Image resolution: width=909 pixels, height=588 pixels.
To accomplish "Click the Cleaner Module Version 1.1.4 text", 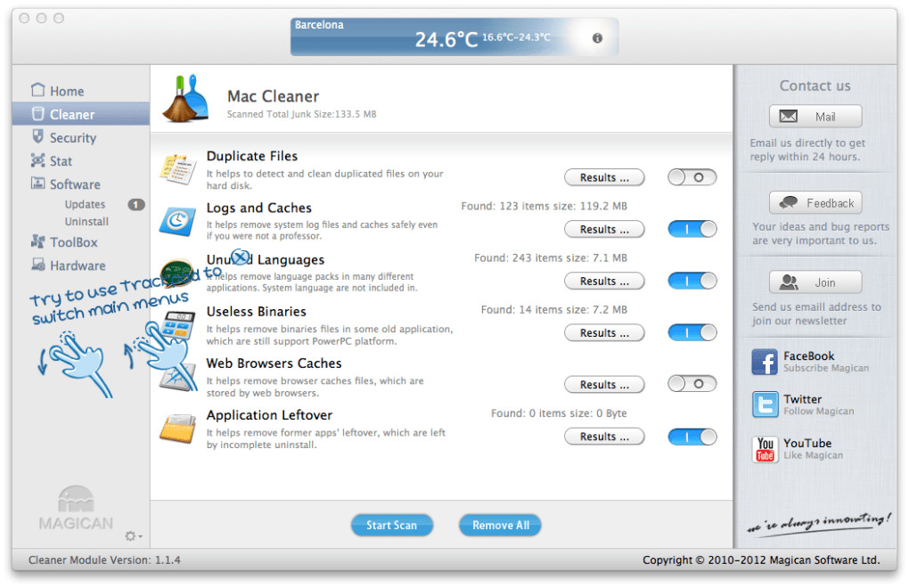I will pyautogui.click(x=104, y=559).
